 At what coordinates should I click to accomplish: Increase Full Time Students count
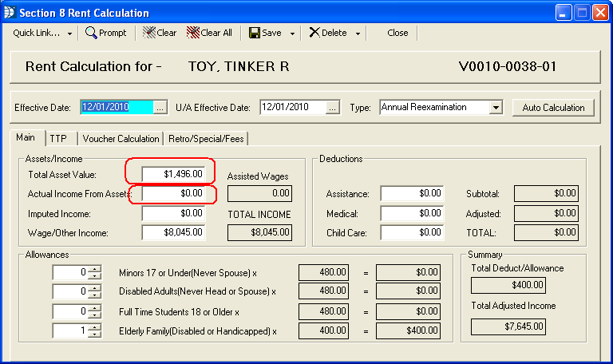95,308
